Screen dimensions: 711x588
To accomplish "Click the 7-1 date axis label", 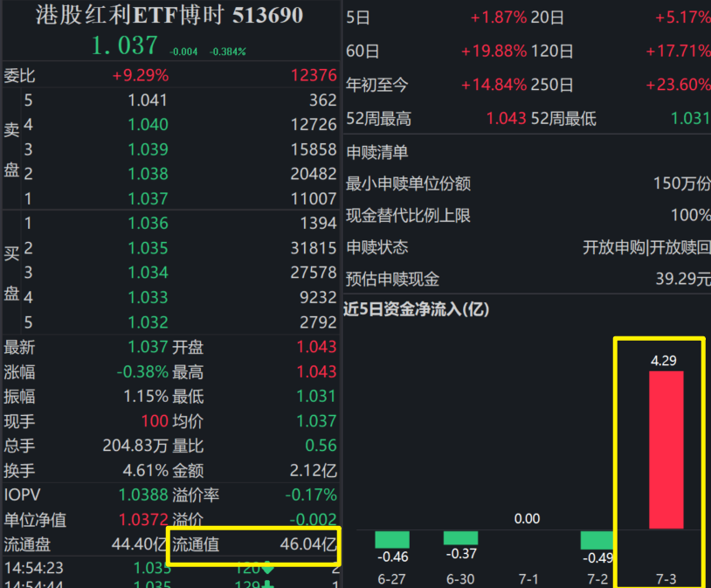I will (x=528, y=579).
